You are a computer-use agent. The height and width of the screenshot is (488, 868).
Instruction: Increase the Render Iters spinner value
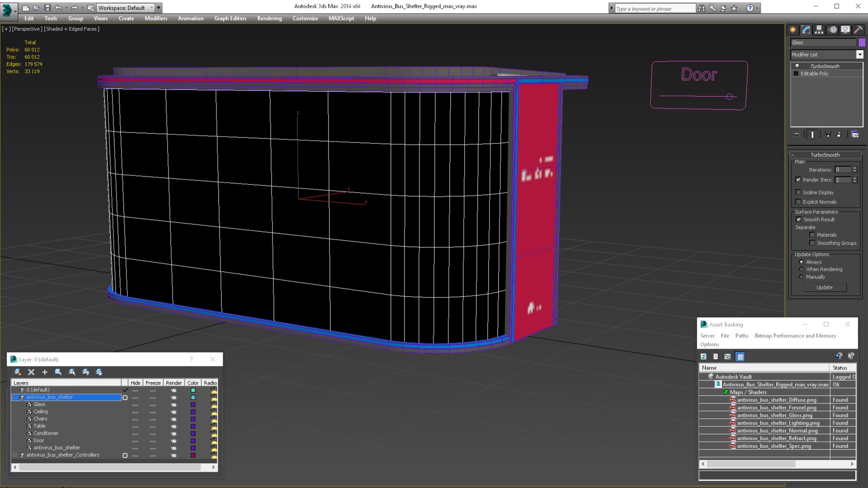click(x=854, y=178)
